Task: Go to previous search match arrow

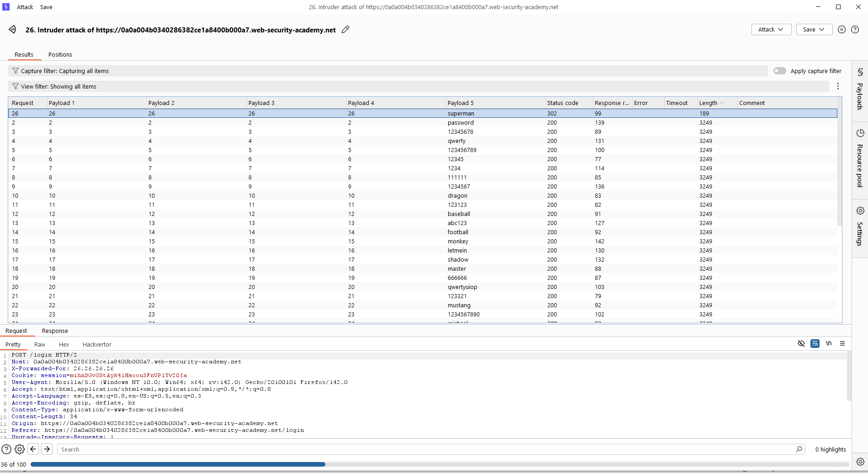Action: (33, 449)
